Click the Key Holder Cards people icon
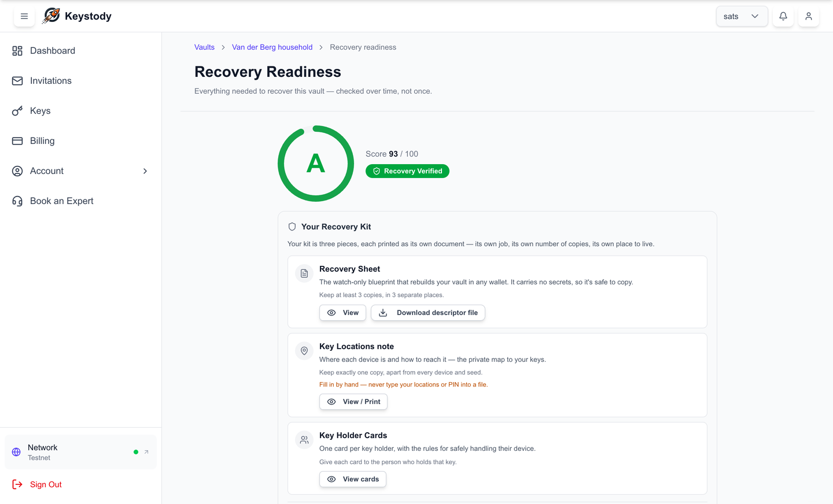The height and width of the screenshot is (504, 833). (x=304, y=440)
